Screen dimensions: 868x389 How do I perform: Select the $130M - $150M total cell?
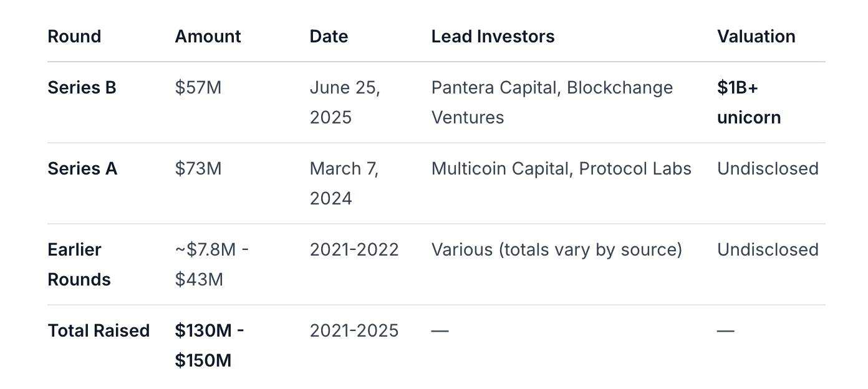210,345
